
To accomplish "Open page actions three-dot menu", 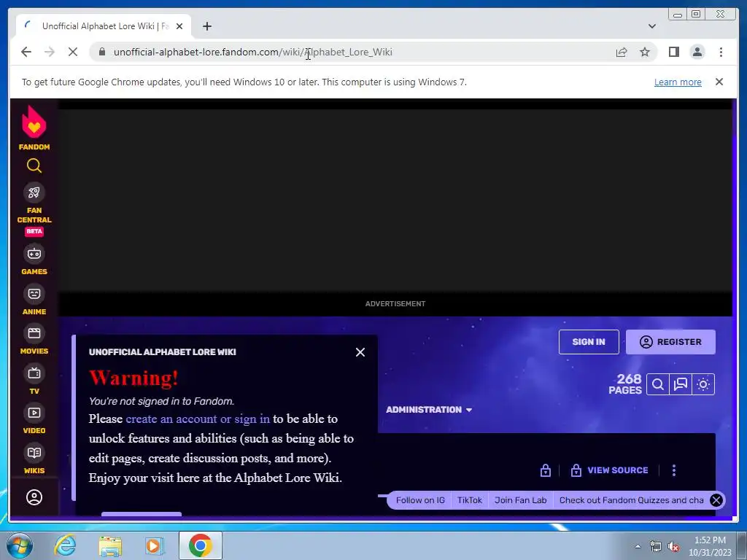I will pos(673,470).
